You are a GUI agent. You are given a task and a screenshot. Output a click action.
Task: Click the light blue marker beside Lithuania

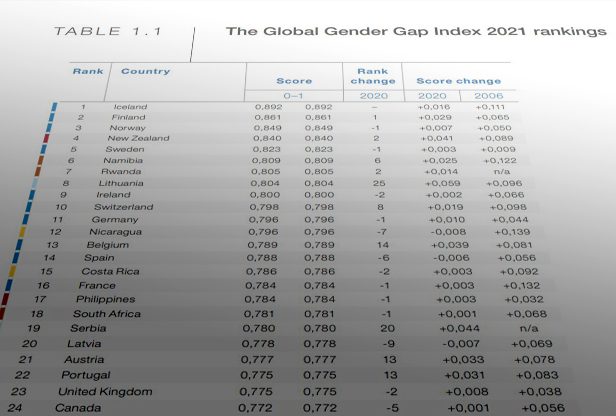click(x=35, y=183)
